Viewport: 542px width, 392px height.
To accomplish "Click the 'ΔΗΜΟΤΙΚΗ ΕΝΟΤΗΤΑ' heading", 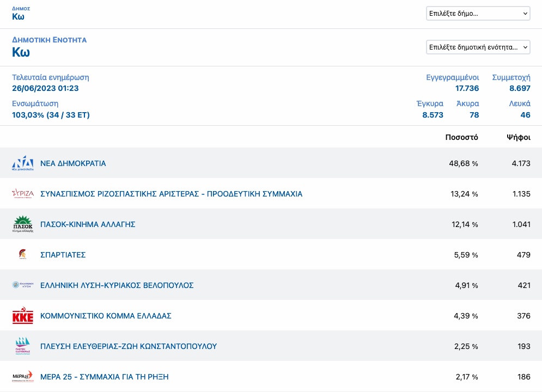I will coord(49,40).
